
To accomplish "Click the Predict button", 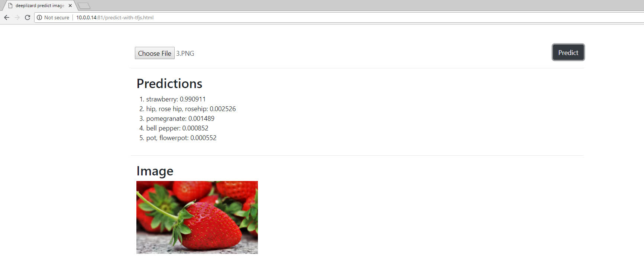I will pos(568,52).
